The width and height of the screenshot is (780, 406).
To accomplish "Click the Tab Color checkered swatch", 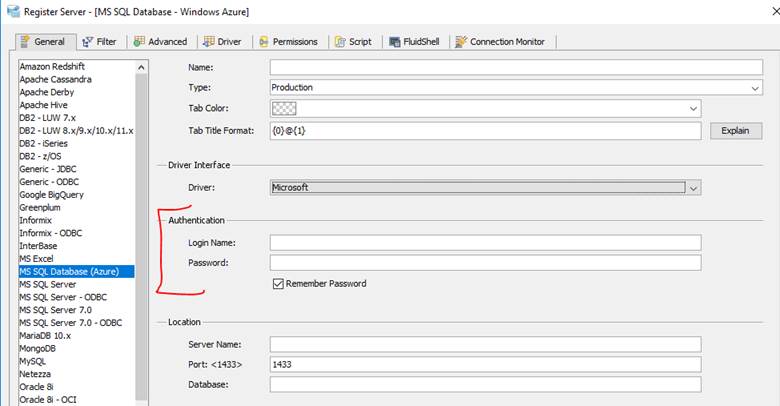I will 284,108.
